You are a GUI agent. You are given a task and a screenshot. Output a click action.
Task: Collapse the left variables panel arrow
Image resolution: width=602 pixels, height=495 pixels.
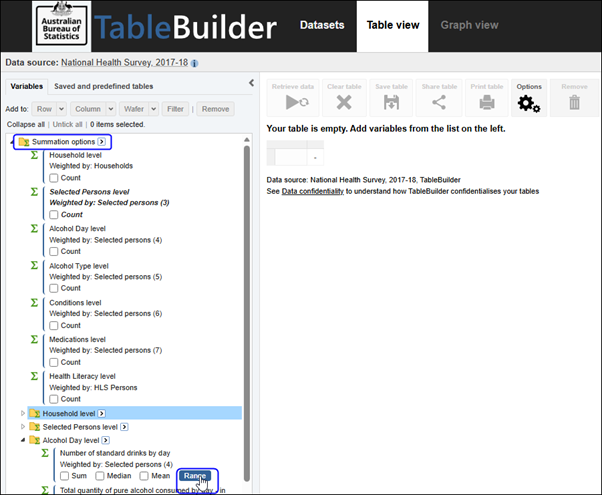point(251,83)
